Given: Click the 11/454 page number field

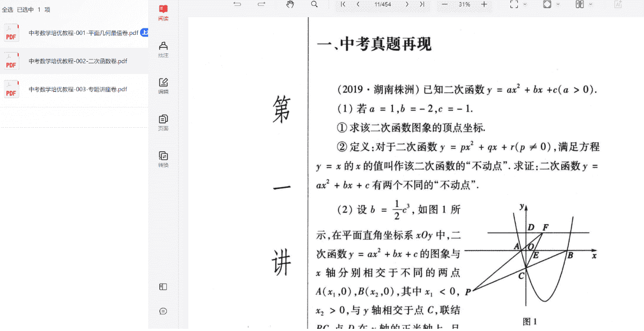Looking at the screenshot, I should 383,4.
